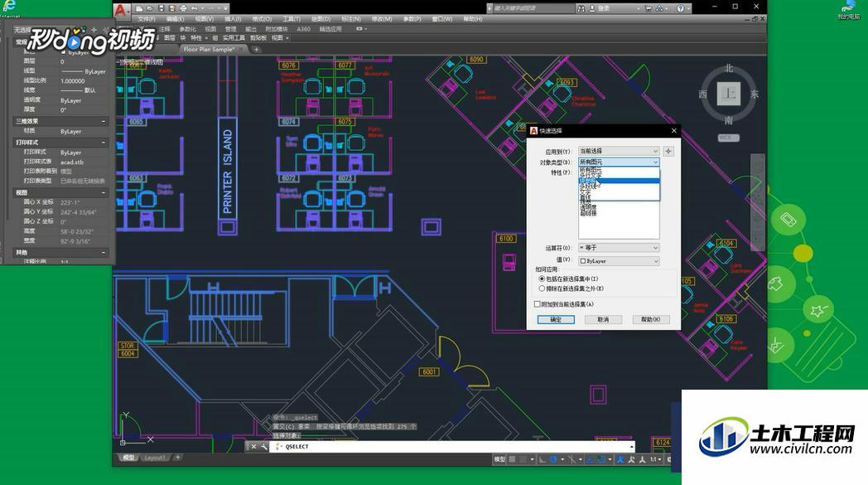Click the new drawing tab plus icon
The width and height of the screenshot is (868, 485).
point(256,50)
